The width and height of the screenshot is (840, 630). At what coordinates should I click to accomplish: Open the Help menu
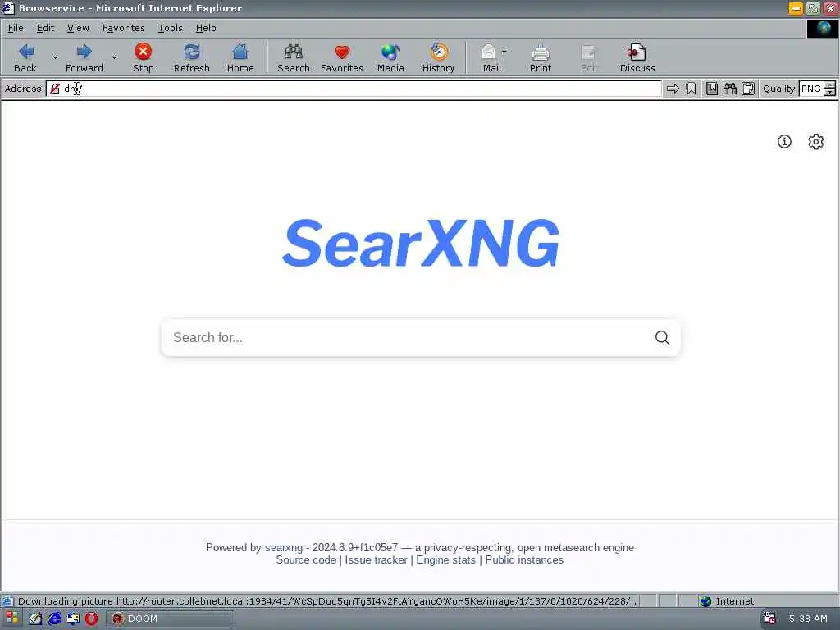pyautogui.click(x=206, y=28)
